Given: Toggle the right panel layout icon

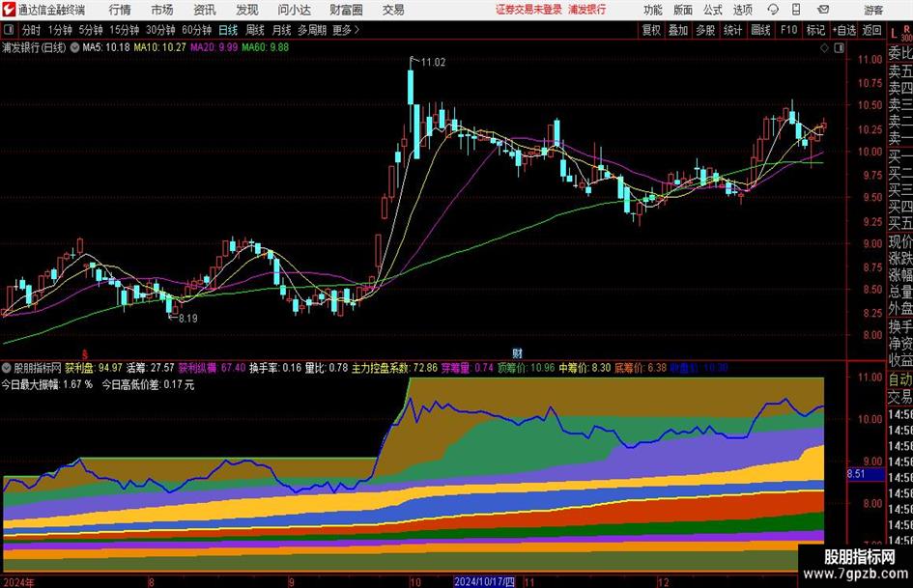Looking at the screenshot, I should tap(839, 48).
